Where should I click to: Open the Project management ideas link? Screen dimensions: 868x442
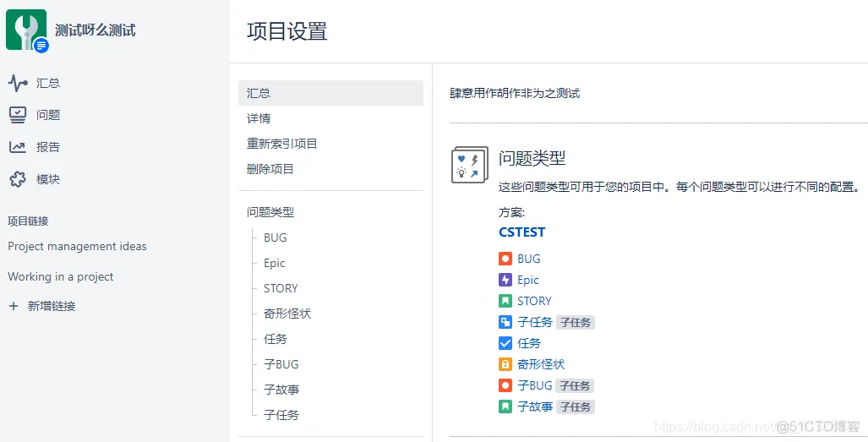click(77, 246)
